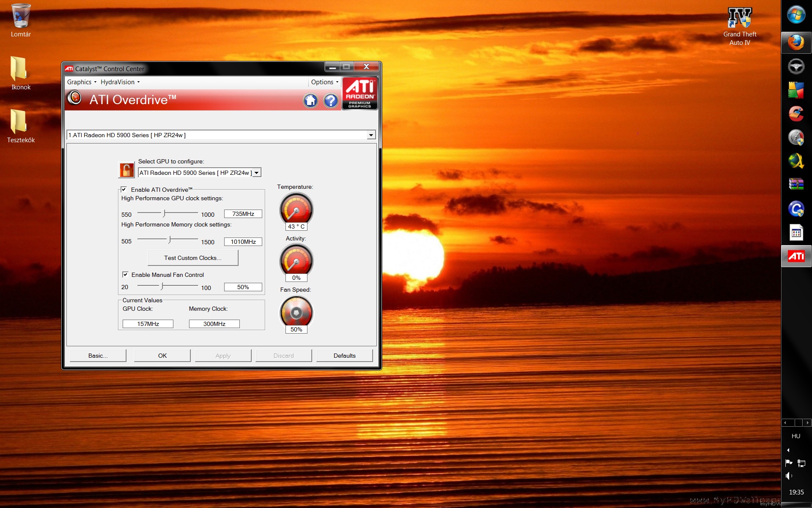812x508 pixels.
Task: Click the Apply button
Action: tap(223, 356)
